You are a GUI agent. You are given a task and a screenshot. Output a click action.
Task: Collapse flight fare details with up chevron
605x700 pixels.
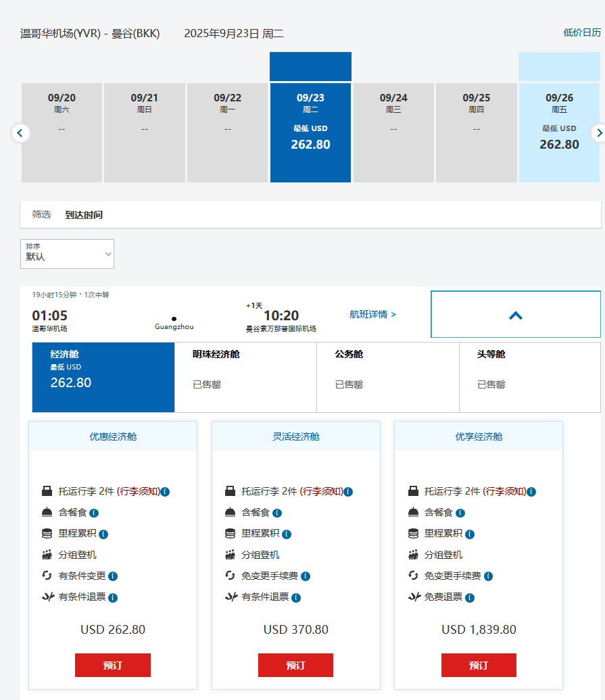coord(516,315)
